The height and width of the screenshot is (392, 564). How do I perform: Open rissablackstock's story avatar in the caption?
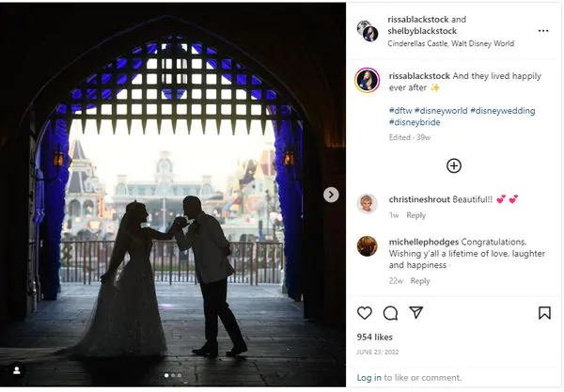[367, 80]
